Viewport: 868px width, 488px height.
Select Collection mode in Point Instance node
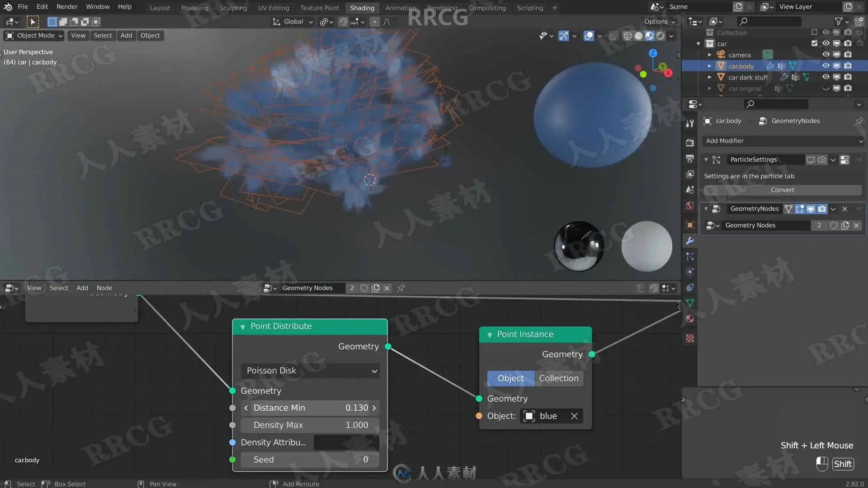[558, 379]
